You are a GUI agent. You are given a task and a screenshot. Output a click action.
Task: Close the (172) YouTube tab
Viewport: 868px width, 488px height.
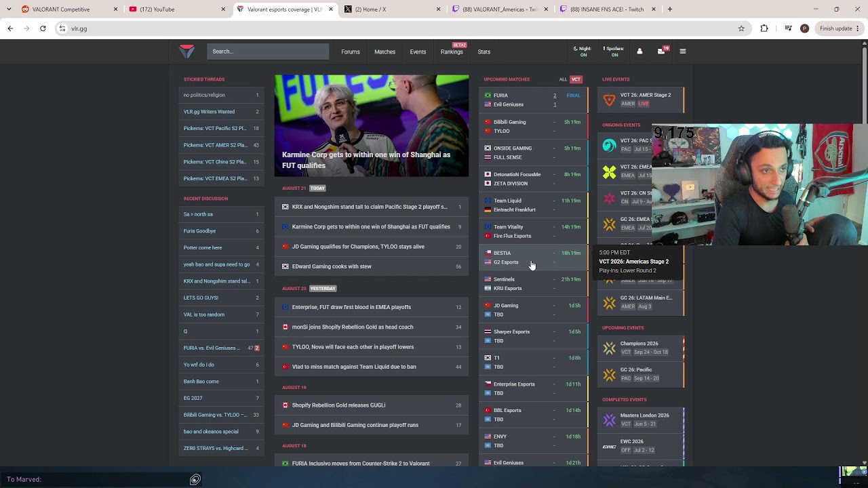[x=223, y=9]
